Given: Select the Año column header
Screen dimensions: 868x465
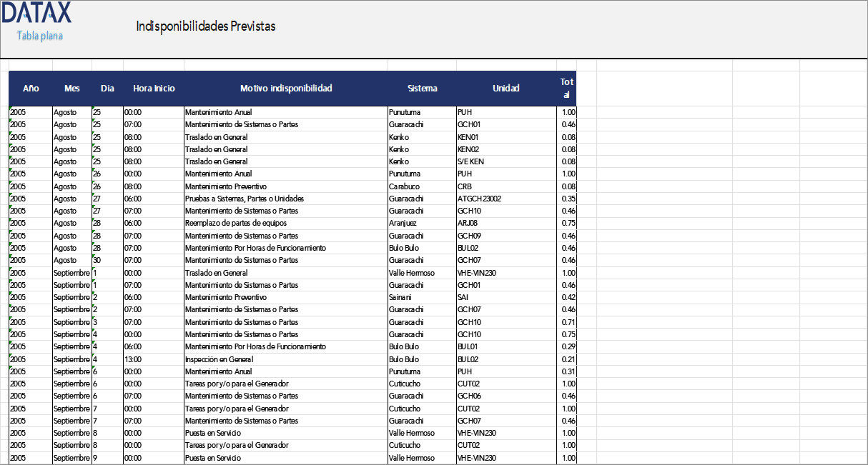Looking at the screenshot, I should (x=31, y=89).
